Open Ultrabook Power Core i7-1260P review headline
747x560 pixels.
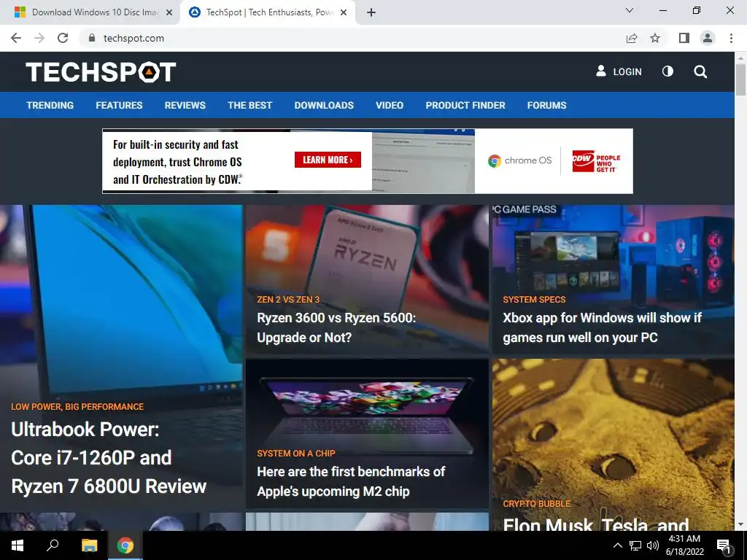point(109,458)
